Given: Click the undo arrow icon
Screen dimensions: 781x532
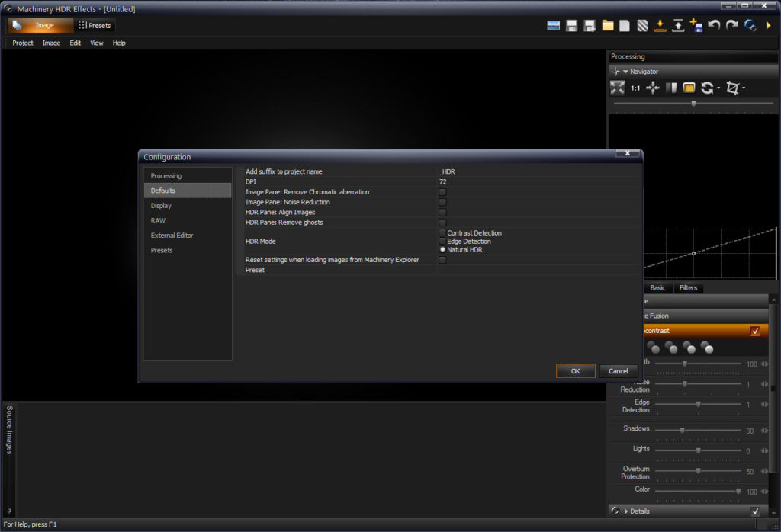Looking at the screenshot, I should coord(714,25).
